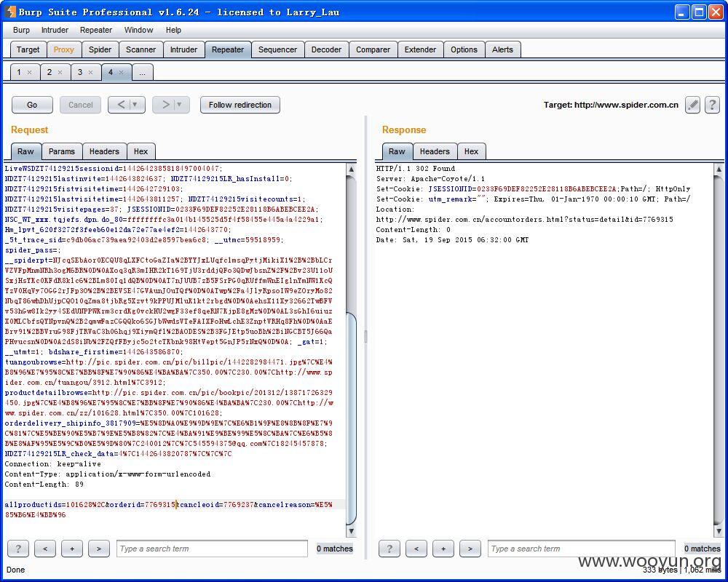
Task: Add new Repeater tab with ellipsis
Action: coord(143,73)
